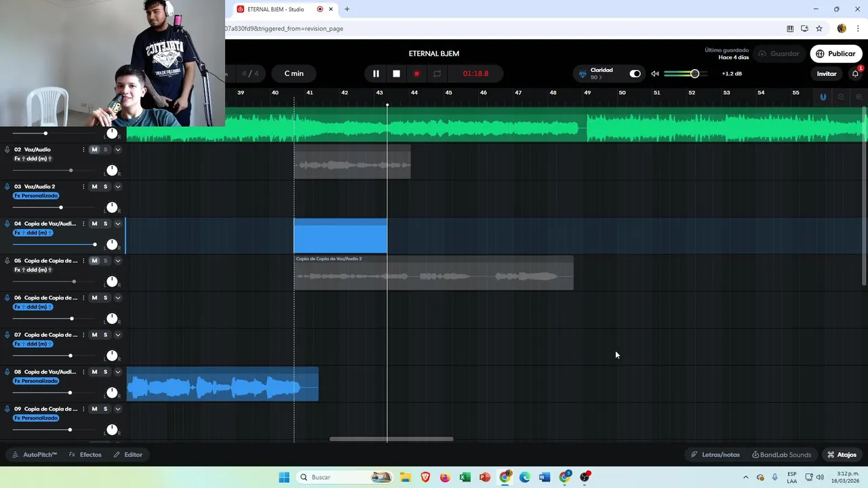Open three-dot menu of track 07
The image size is (868, 488).
(83, 335)
